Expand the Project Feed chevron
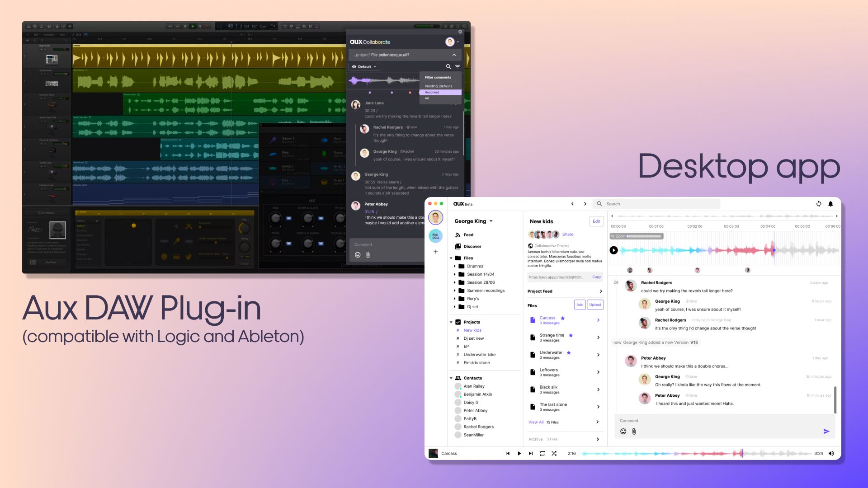 click(x=601, y=291)
